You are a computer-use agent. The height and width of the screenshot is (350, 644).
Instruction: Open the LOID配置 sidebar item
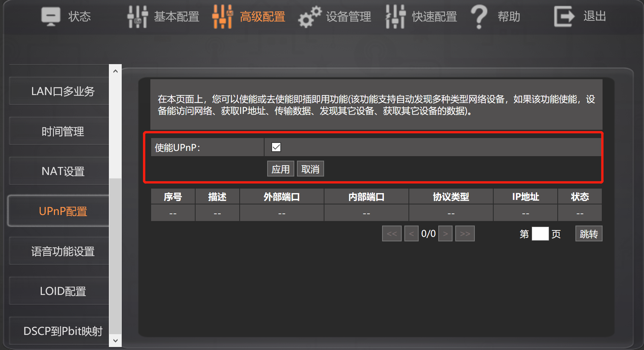pos(63,291)
